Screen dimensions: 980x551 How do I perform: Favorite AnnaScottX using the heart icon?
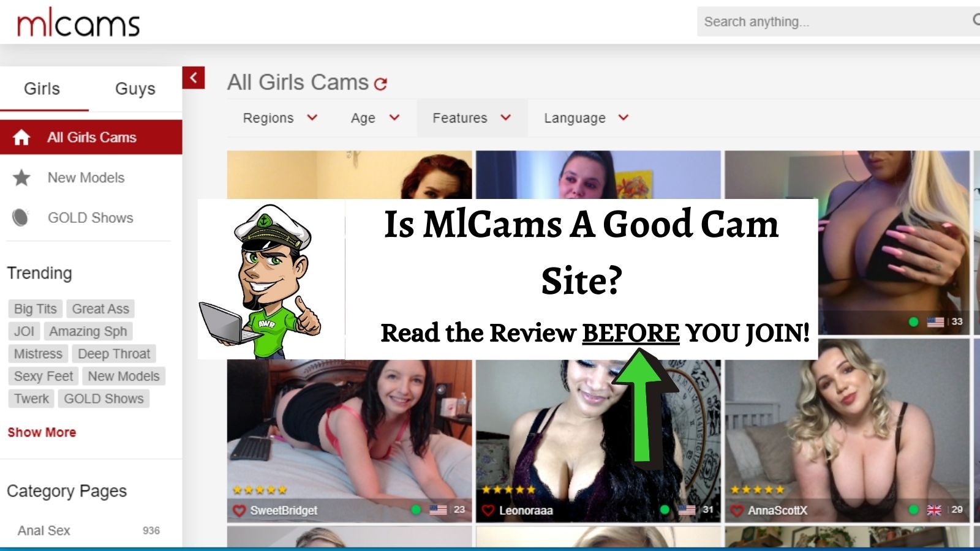click(737, 510)
